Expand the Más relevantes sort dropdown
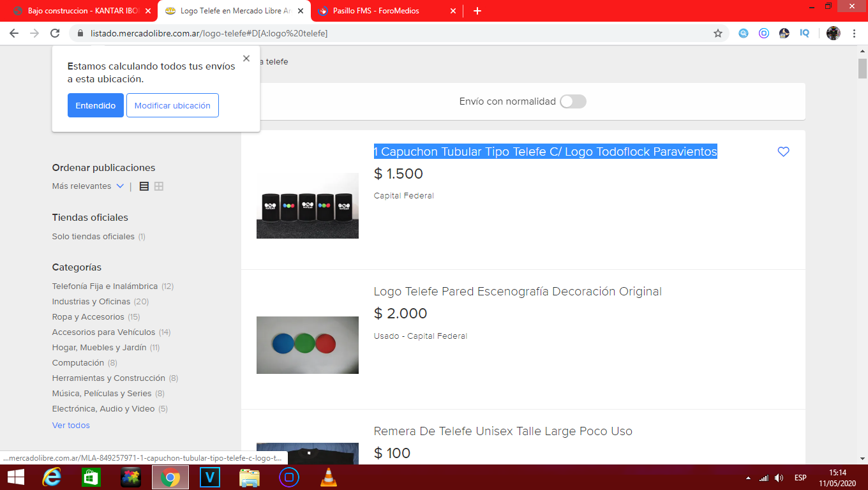Viewport: 868px width, 490px height. coord(88,186)
